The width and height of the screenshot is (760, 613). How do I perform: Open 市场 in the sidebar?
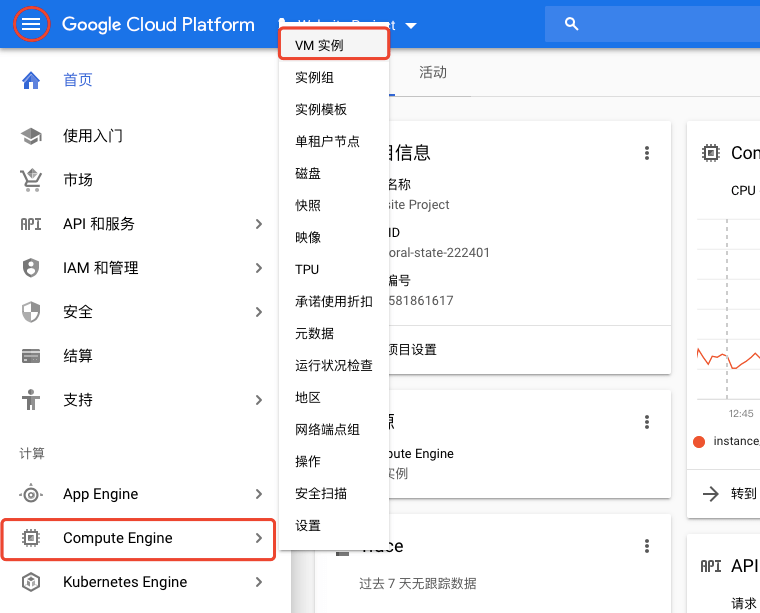78,180
